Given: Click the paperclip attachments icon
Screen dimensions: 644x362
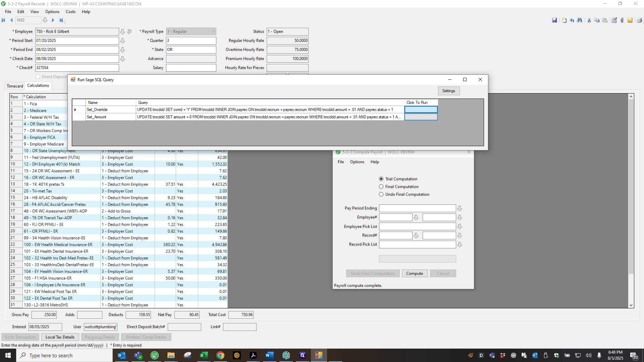Looking at the screenshot, I should pos(622,20).
